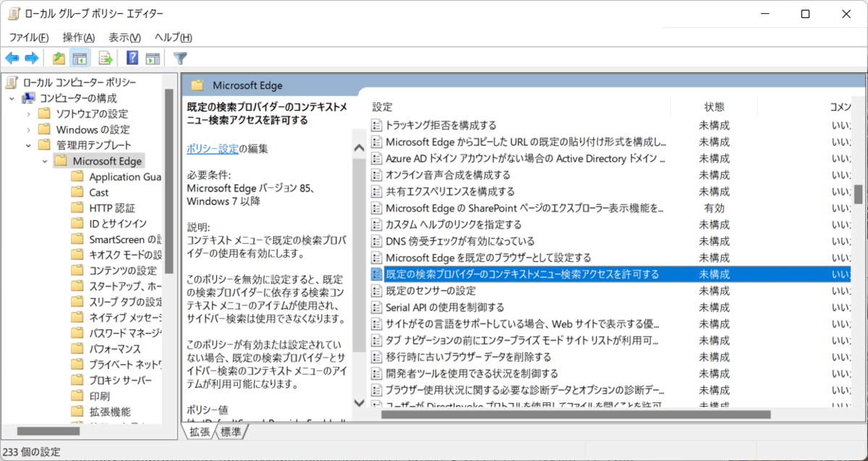
Task: Select the 開発者ツールを使用できる状況を制御する setting
Action: 472,373
